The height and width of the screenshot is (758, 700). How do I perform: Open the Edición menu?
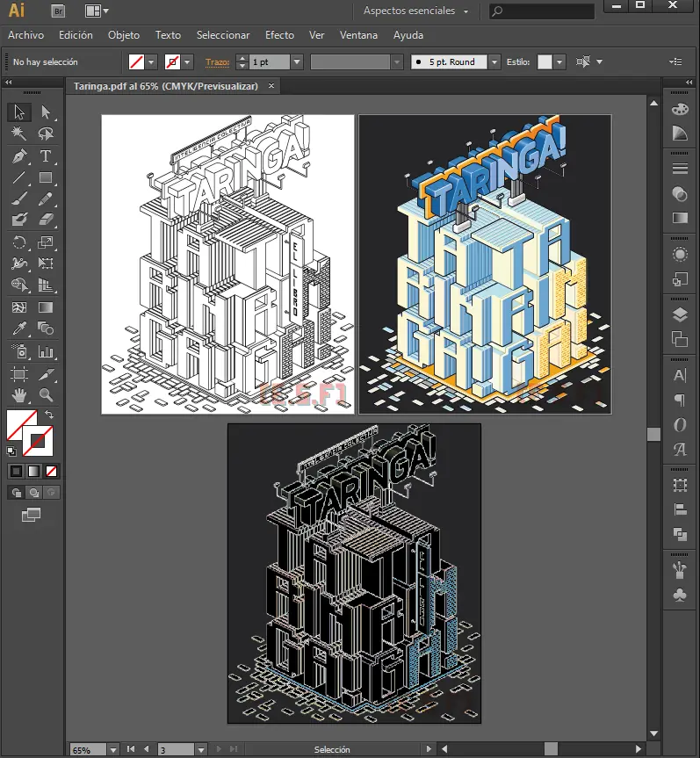(x=76, y=35)
